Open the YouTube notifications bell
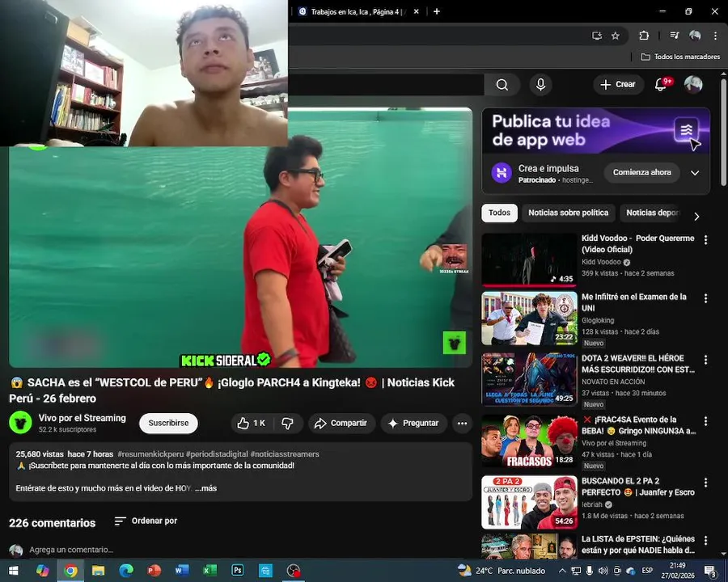This screenshot has width=728, height=582. 661,84
